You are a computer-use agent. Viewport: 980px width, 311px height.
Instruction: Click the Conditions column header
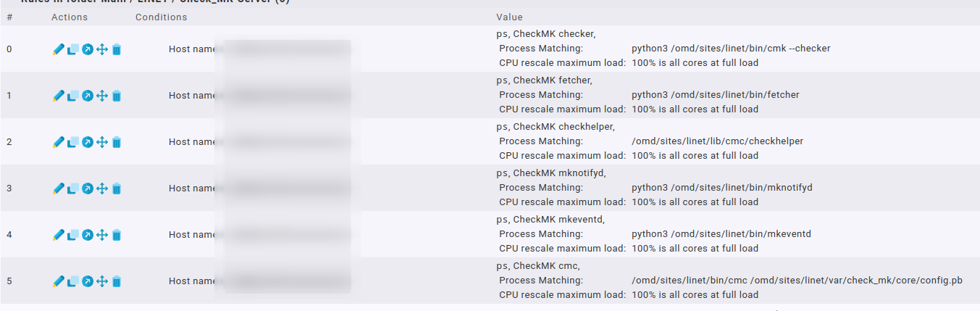pos(161,17)
